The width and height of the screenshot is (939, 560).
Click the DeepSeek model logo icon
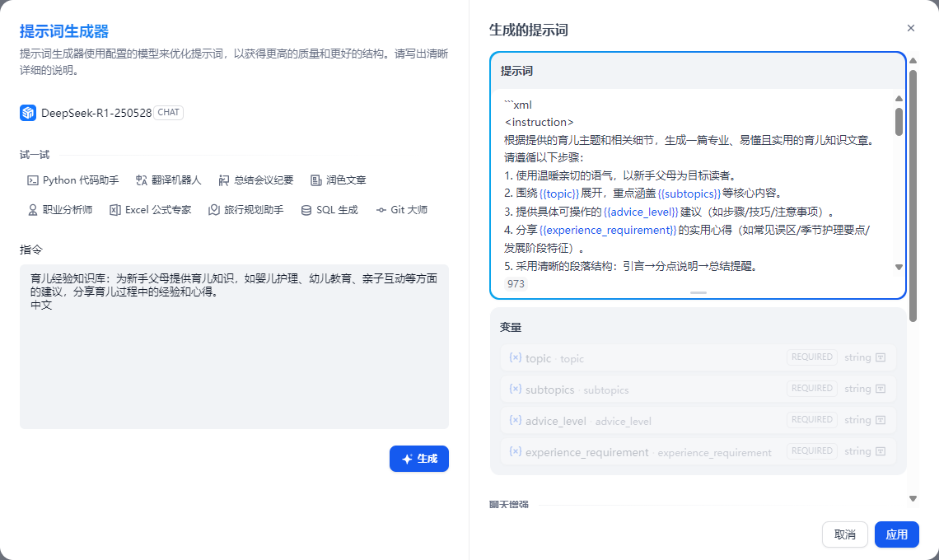point(27,113)
